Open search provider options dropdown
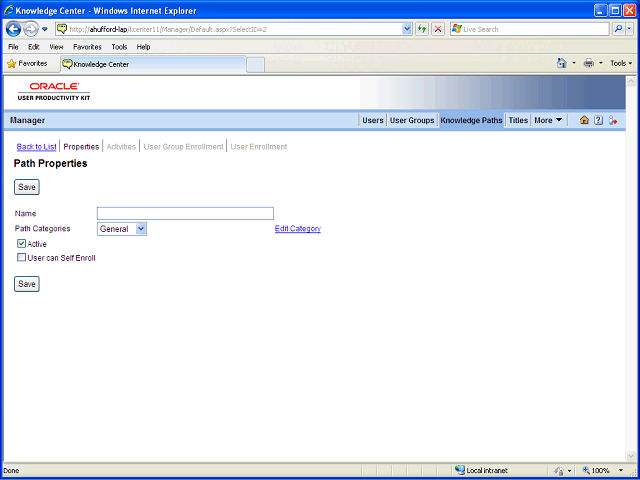This screenshot has height=480, width=640. click(630, 29)
